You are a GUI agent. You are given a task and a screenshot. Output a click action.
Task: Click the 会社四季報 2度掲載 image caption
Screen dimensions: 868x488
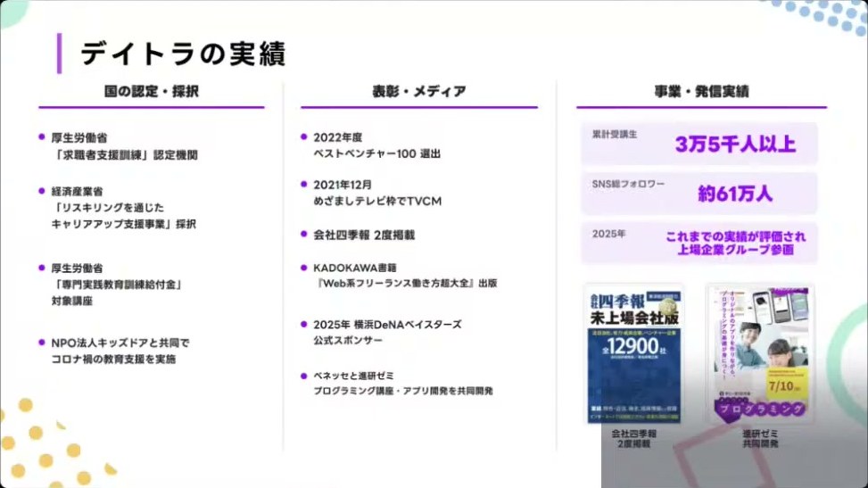click(x=634, y=439)
